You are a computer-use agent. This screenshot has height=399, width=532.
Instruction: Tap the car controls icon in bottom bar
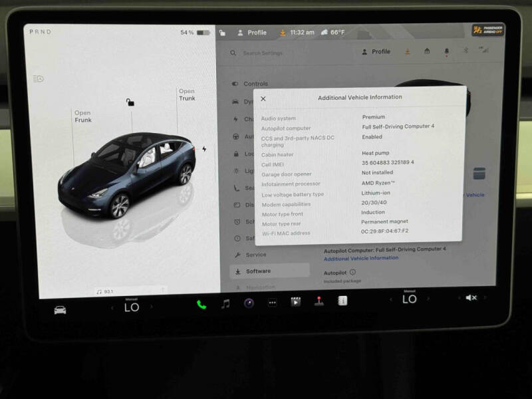60,310
